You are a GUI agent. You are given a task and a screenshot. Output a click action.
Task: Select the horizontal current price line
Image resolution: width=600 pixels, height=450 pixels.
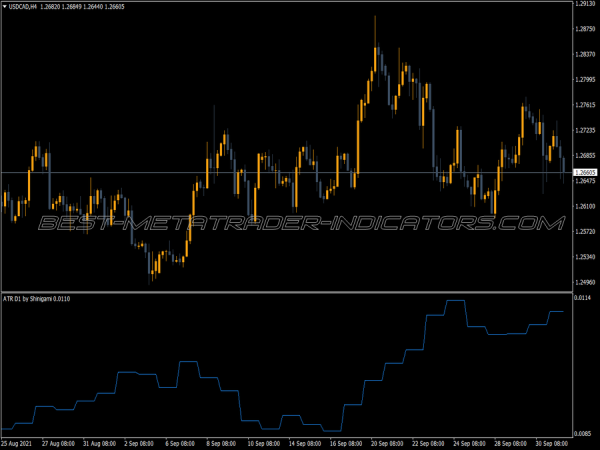(x=300, y=173)
